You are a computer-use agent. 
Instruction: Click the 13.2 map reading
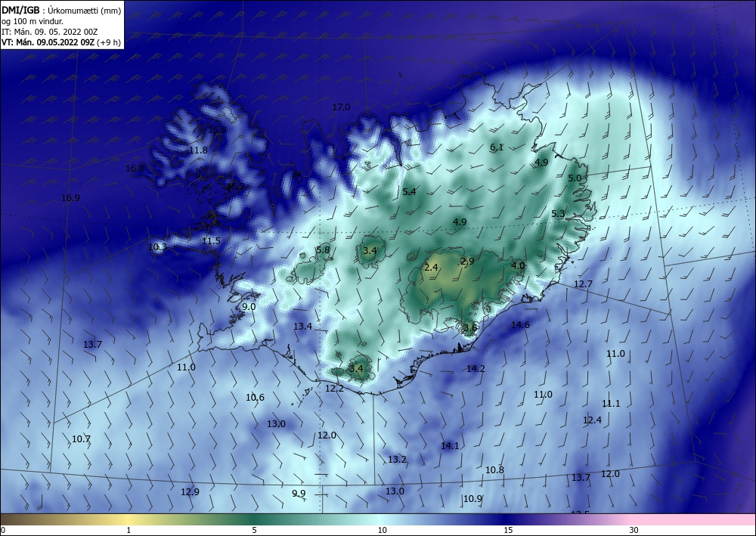click(398, 460)
